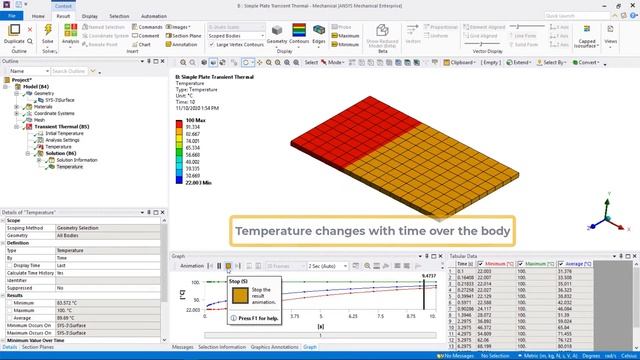Toggle Average result checkbox in Details

pyautogui.click(x=9, y=318)
